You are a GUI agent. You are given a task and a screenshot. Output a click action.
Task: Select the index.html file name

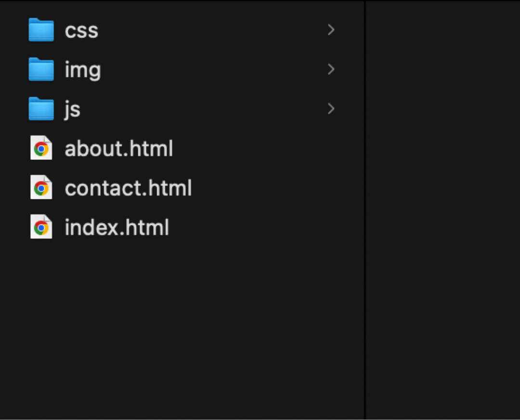117,227
